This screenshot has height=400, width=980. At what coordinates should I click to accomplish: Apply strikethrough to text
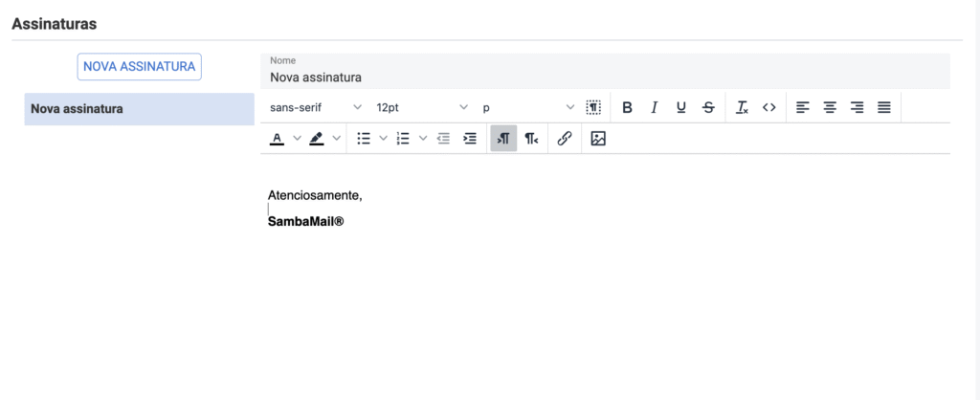708,107
